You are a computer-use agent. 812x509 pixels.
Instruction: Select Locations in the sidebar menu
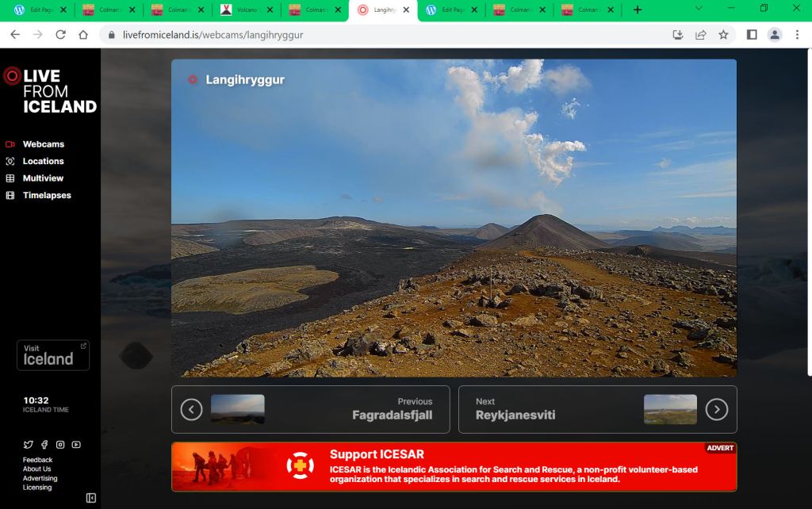coord(43,161)
